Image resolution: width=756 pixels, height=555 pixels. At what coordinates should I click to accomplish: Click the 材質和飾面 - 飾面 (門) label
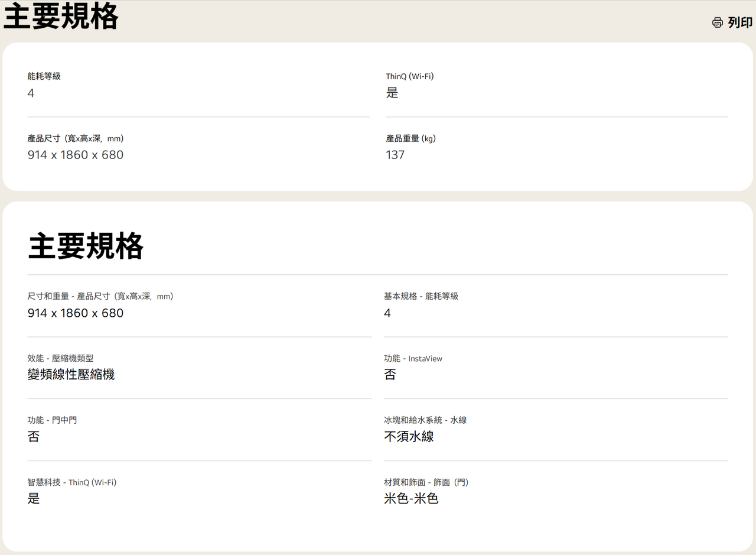pos(426,482)
